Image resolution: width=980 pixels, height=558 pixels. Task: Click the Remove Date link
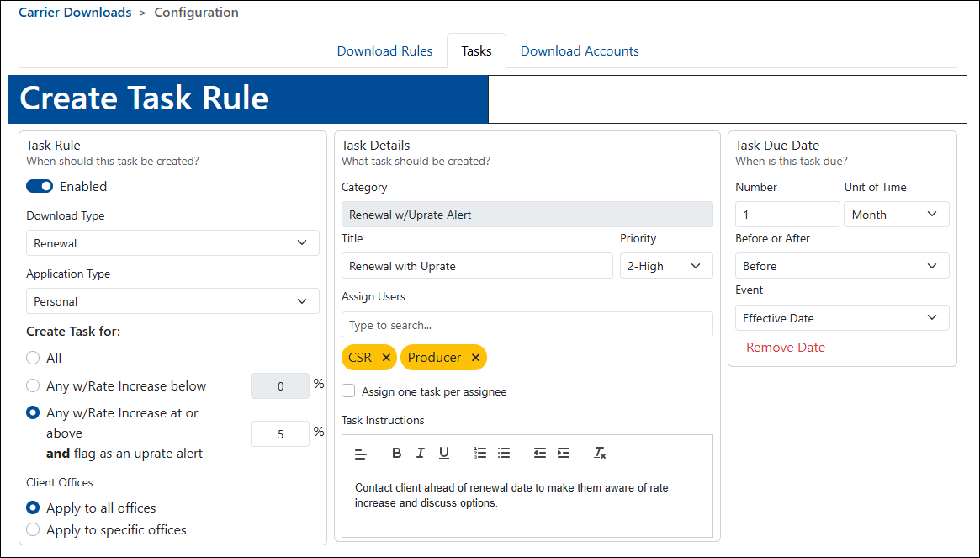785,347
